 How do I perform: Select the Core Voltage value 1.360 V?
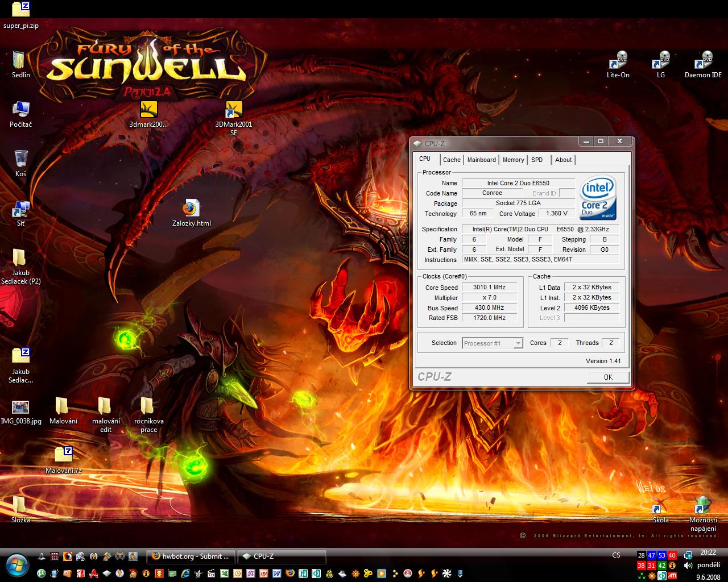tap(556, 214)
